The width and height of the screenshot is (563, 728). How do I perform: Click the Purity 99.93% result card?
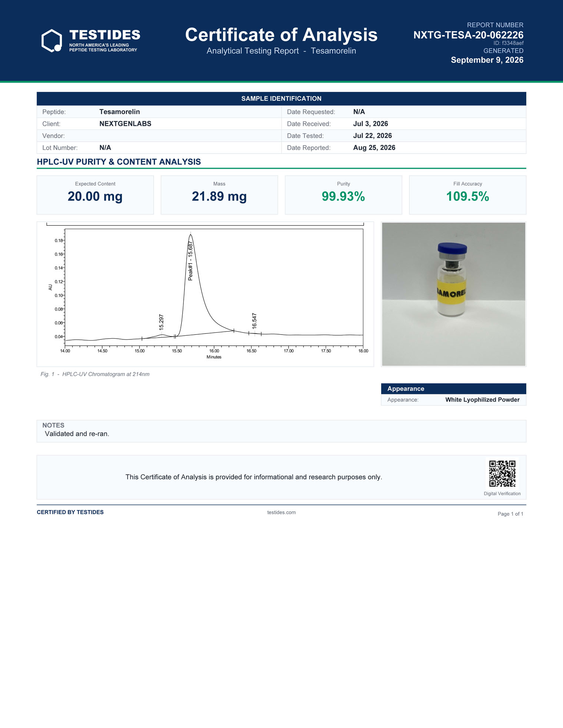pyautogui.click(x=343, y=195)
